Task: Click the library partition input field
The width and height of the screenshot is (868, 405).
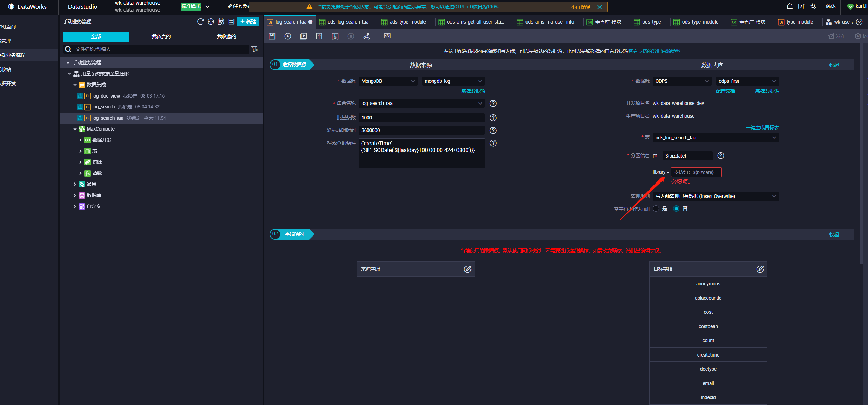Action: pos(696,172)
